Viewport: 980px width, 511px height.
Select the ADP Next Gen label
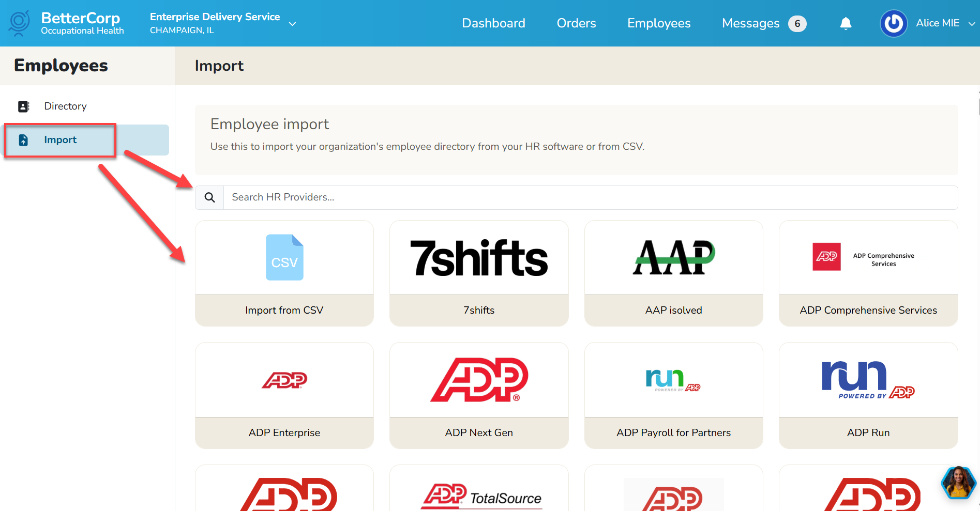(479, 432)
